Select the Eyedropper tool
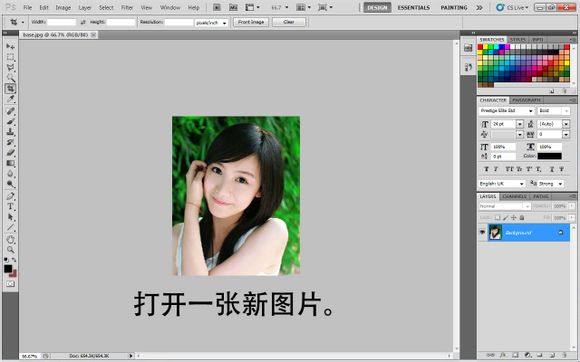 coord(10,99)
